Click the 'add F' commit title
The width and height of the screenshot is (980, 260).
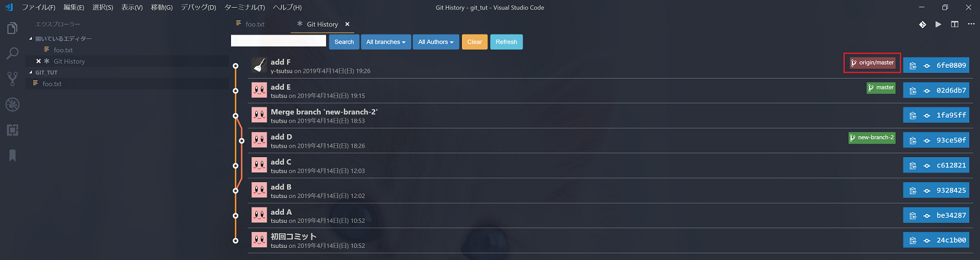click(x=281, y=62)
